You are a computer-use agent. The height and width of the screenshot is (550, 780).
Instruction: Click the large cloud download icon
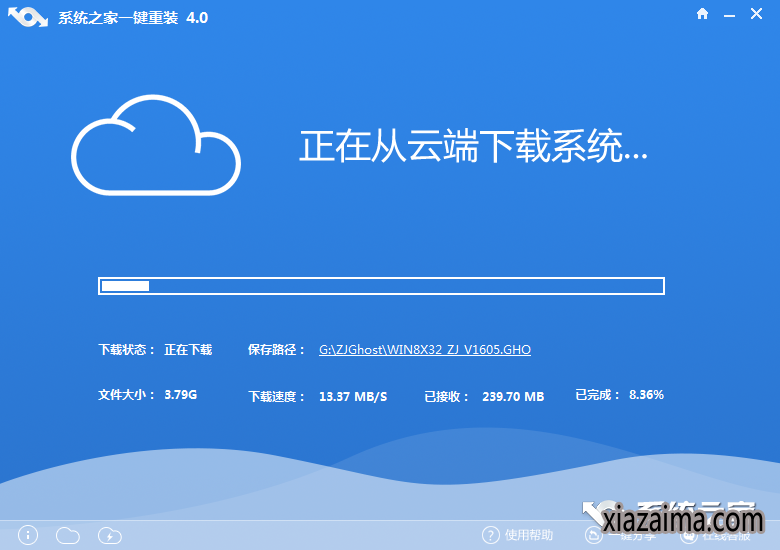tap(156, 145)
